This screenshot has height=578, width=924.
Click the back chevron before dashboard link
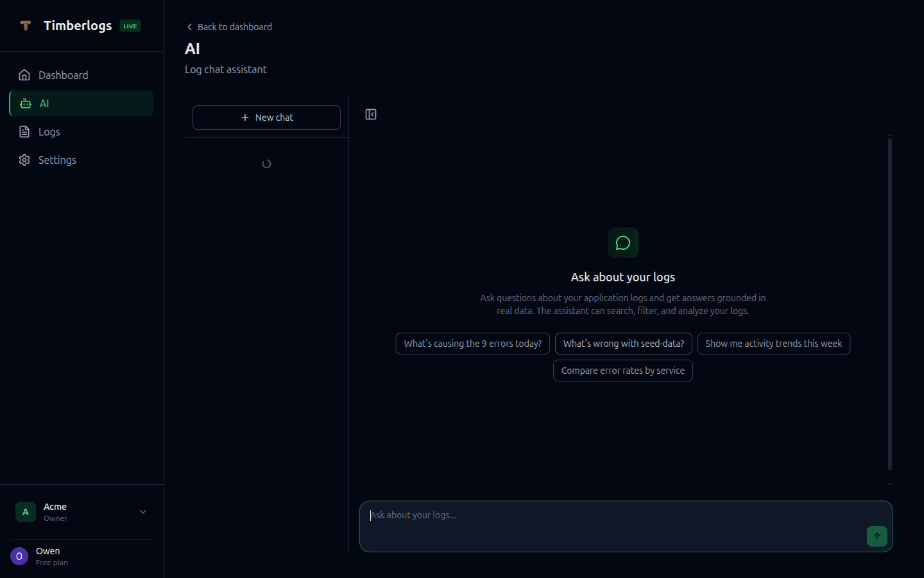189,27
